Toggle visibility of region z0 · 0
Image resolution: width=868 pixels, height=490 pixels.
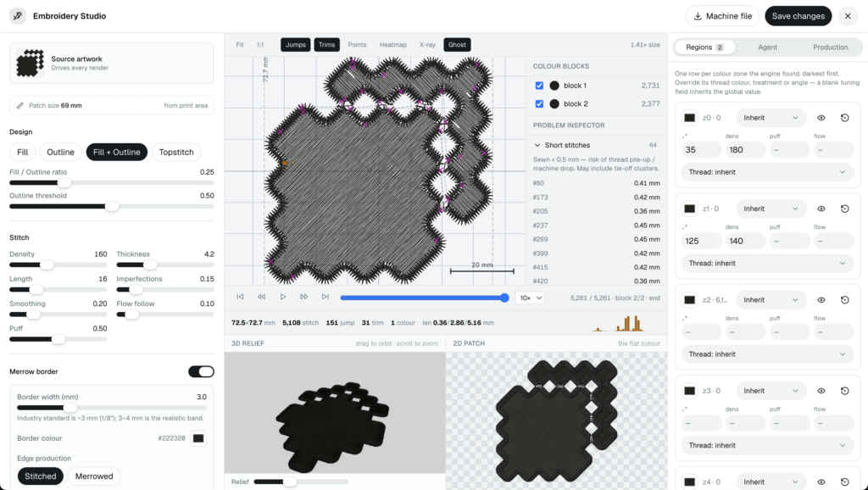[x=821, y=118]
